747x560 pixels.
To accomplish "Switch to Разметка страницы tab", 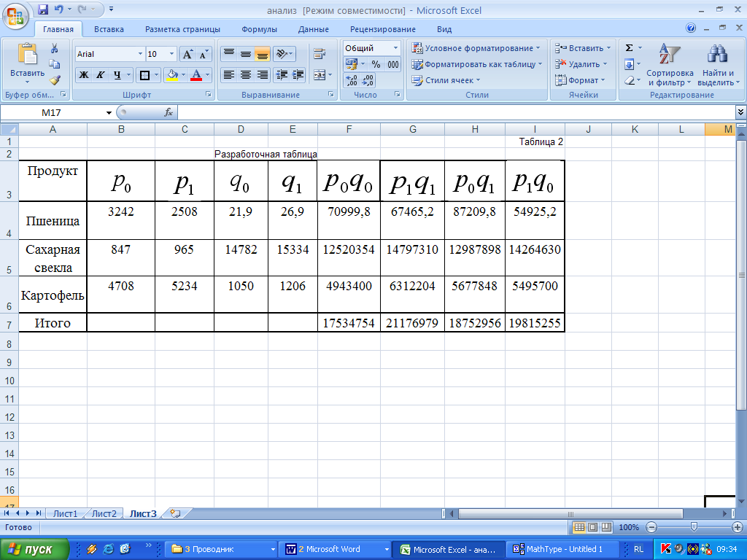I will point(182,29).
